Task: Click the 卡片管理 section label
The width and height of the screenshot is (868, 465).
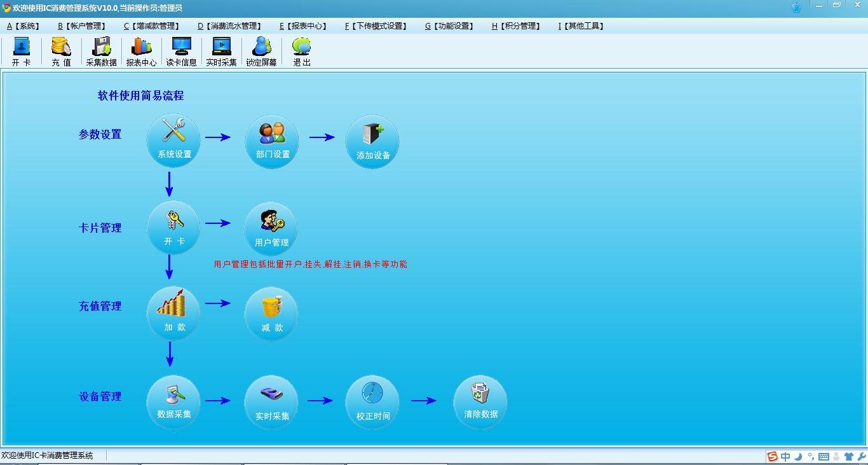Action: point(100,228)
